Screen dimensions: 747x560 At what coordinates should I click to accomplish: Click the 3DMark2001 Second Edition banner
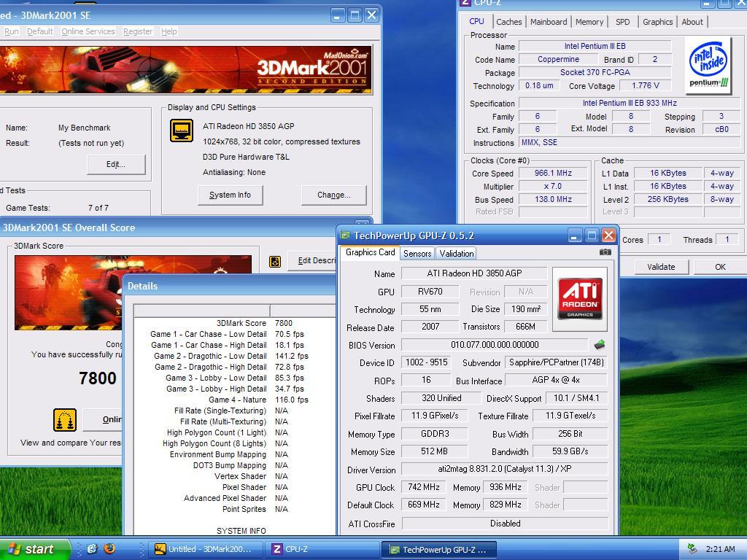pyautogui.click(x=186, y=69)
